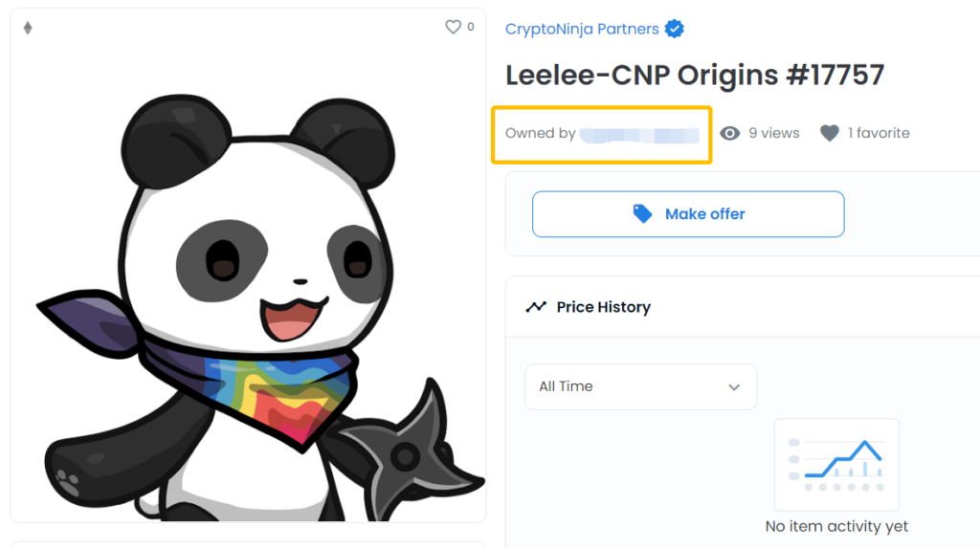Screen dimensions: 980x548
Task: Click the empty chart placeholder graphic
Action: point(836,465)
